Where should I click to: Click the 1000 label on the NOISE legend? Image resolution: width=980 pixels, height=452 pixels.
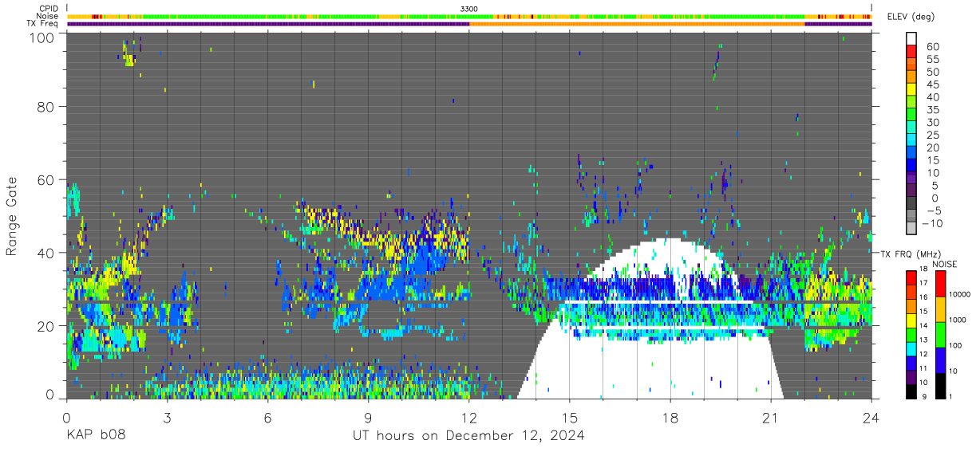tap(957, 320)
